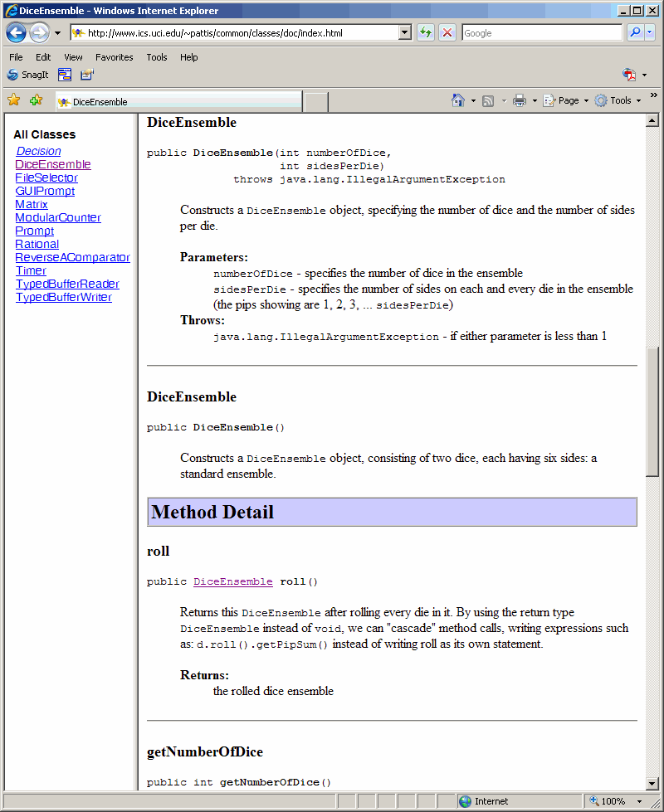This screenshot has width=664, height=812.
Task: Click the browser Back arrow button
Action: click(x=16, y=33)
